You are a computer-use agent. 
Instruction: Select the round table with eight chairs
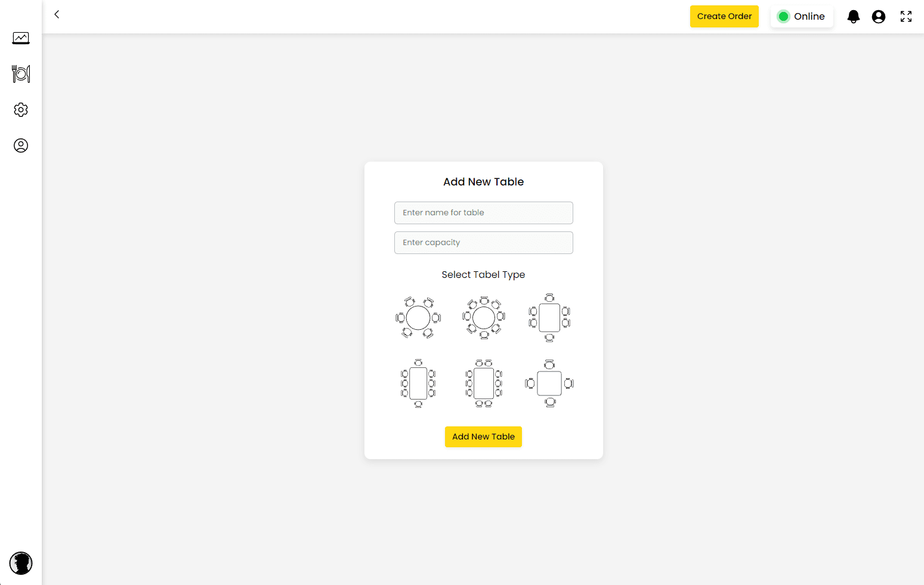coord(484,318)
